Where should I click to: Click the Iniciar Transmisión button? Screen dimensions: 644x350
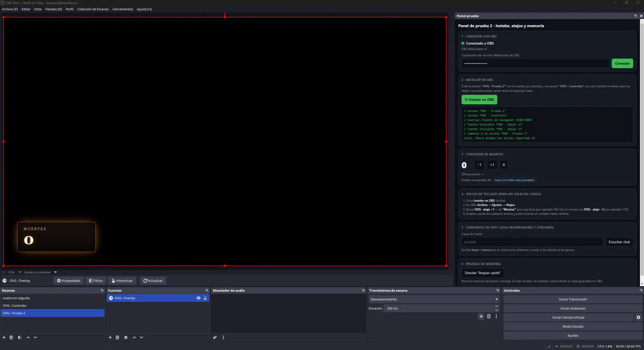pyautogui.click(x=573, y=299)
